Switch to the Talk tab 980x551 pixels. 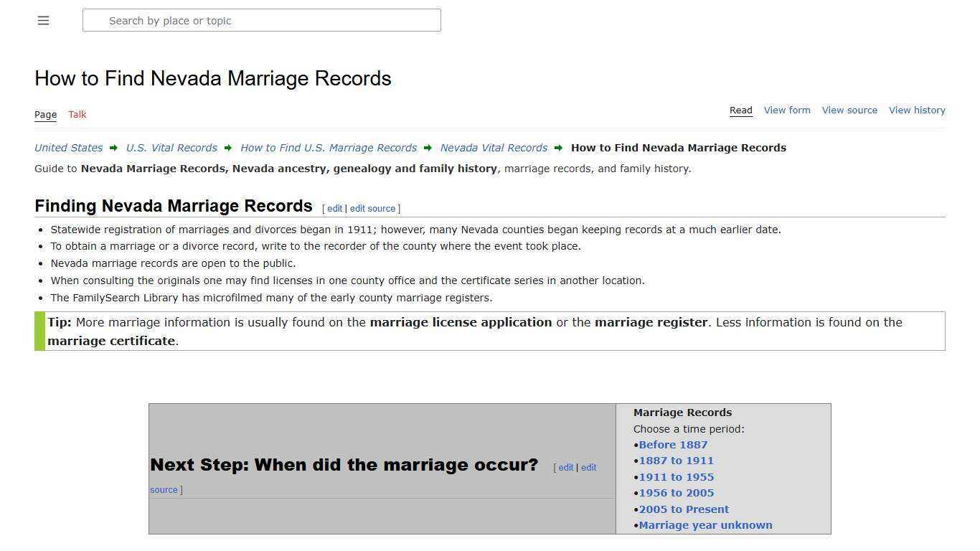77,114
